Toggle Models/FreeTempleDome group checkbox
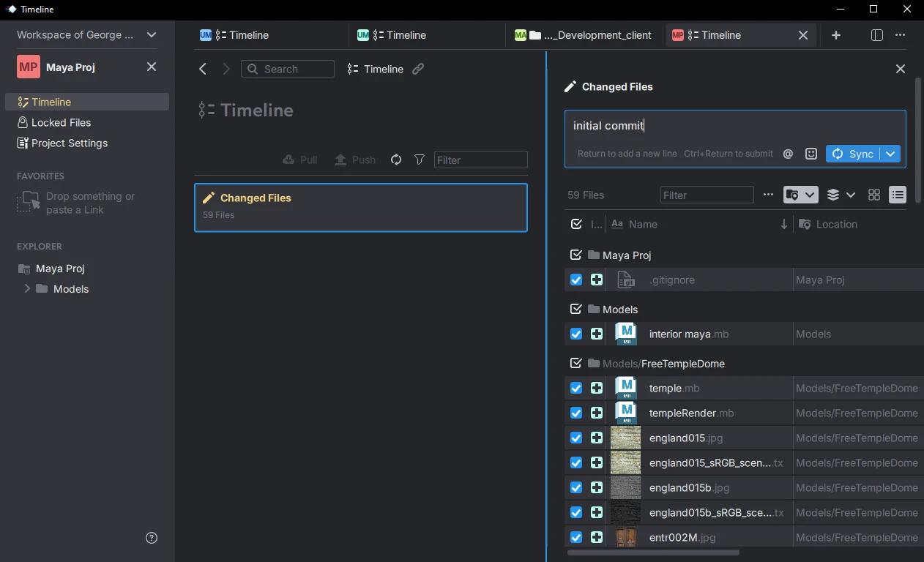This screenshot has width=924, height=562. (x=576, y=363)
